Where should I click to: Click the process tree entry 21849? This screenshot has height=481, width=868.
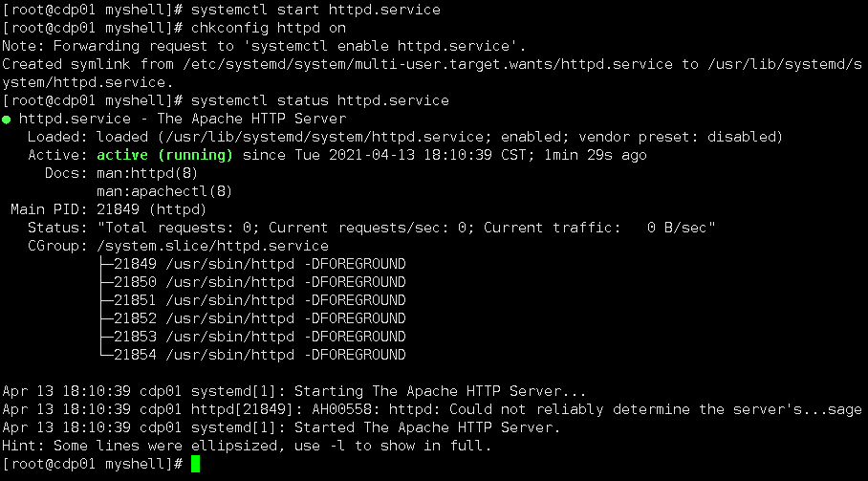tap(260, 264)
